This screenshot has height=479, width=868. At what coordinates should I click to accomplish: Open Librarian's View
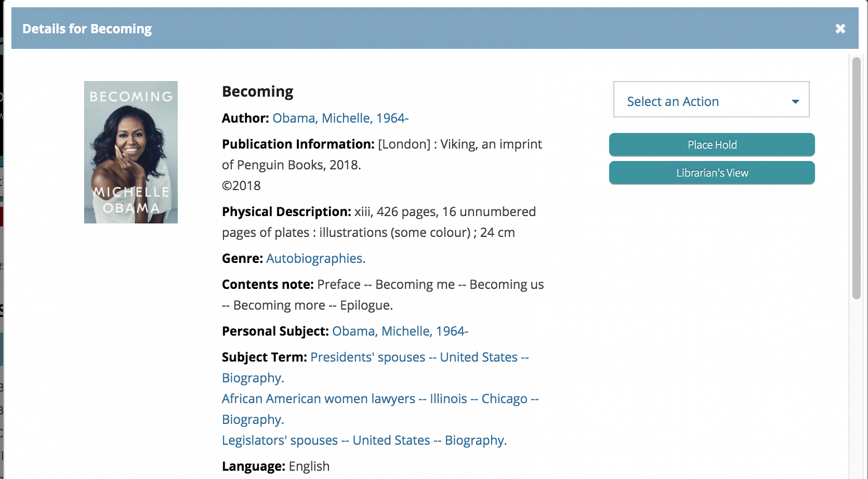click(712, 173)
